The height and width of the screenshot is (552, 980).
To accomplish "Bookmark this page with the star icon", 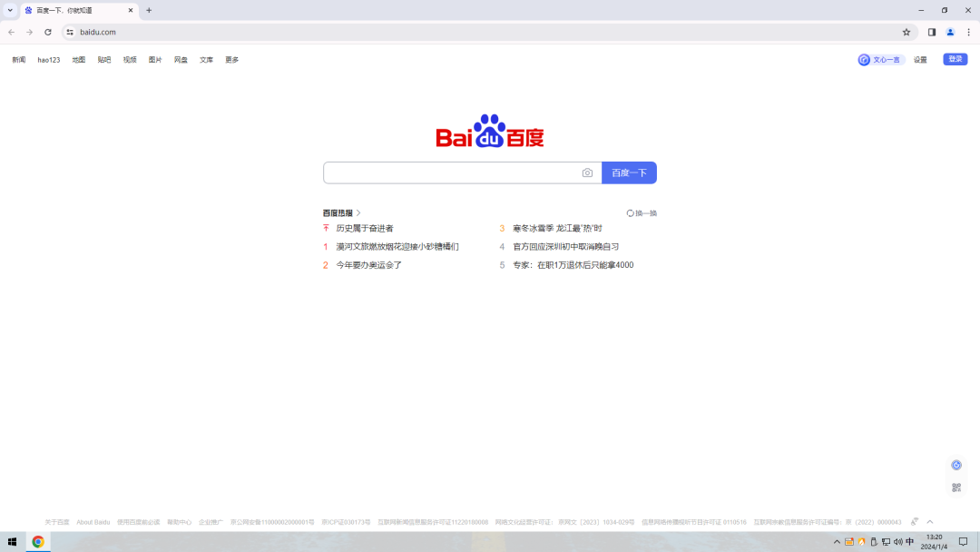I will pyautogui.click(x=906, y=32).
